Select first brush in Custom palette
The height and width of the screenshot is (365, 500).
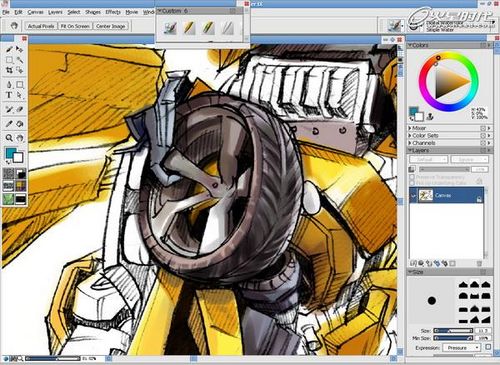pos(170,28)
